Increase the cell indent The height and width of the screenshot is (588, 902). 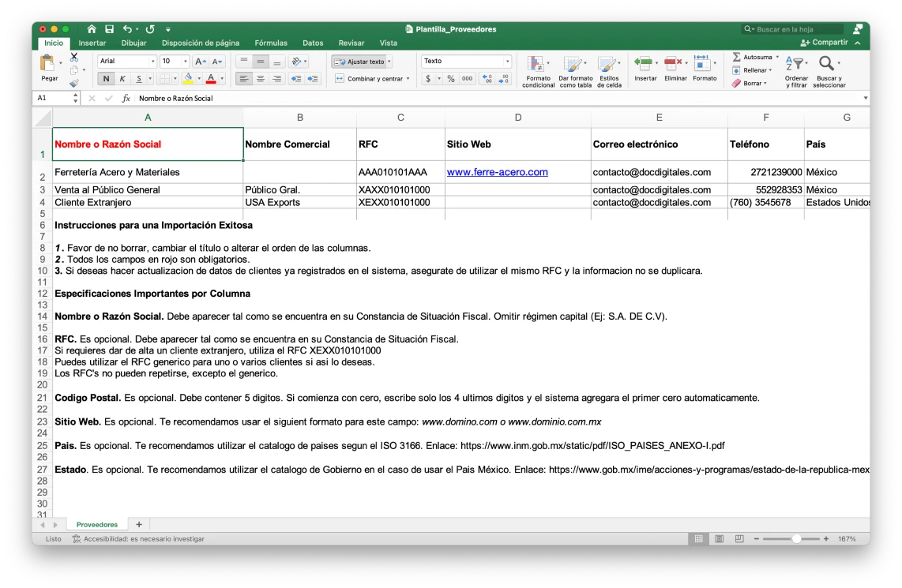tap(313, 79)
